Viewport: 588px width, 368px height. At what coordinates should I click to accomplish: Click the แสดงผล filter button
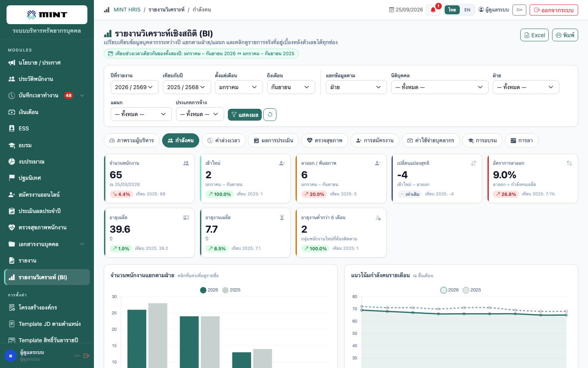pyautogui.click(x=245, y=114)
